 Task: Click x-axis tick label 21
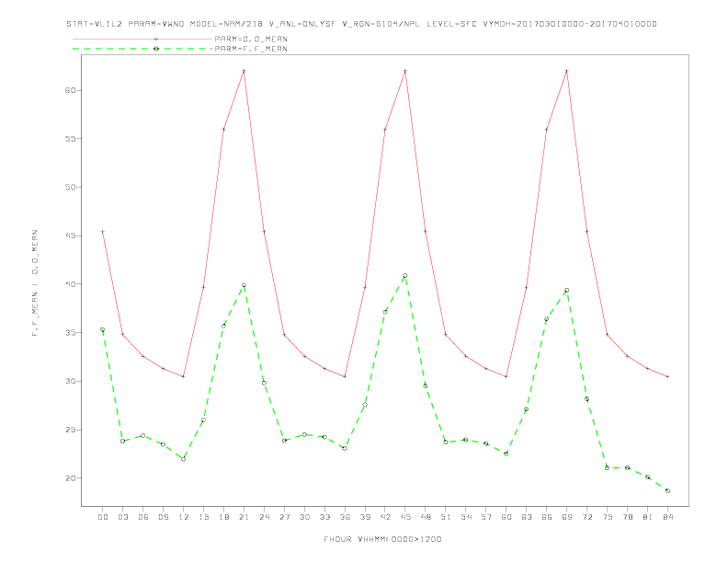[244, 517]
